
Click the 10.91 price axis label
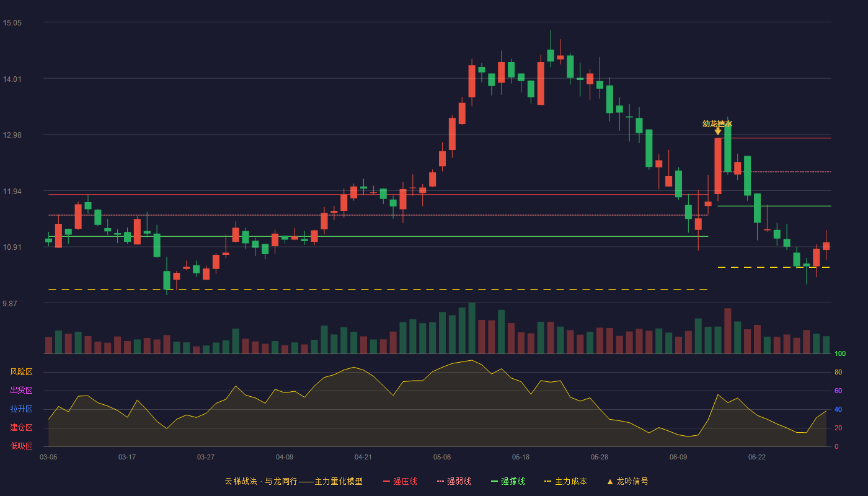[x=12, y=247]
